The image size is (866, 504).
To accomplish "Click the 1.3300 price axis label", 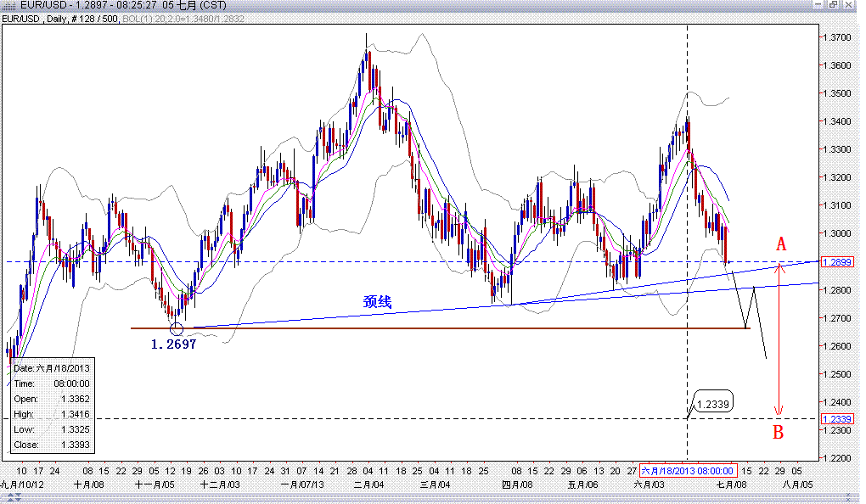I will tap(837, 149).
